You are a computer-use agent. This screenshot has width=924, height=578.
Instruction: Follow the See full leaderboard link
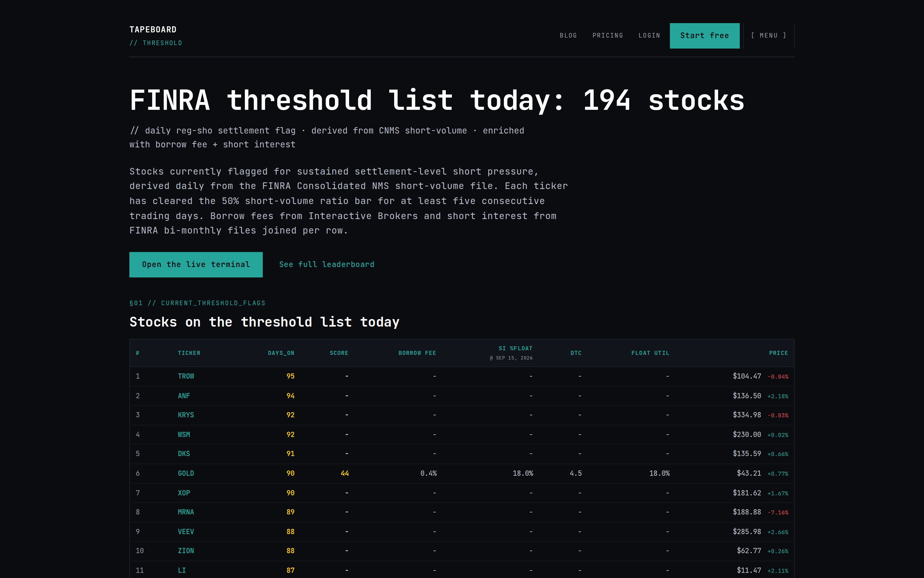(x=327, y=264)
